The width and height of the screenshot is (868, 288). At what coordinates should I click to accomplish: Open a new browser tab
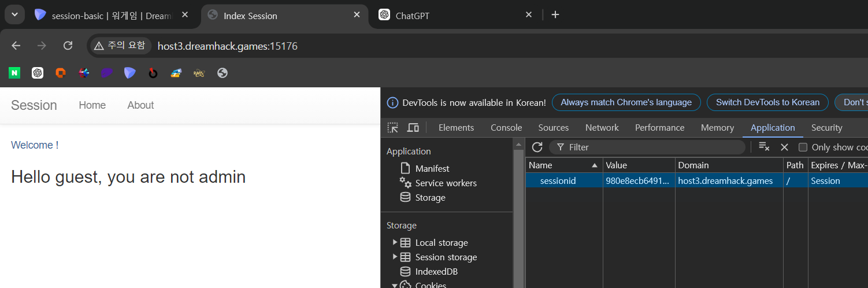(x=555, y=15)
